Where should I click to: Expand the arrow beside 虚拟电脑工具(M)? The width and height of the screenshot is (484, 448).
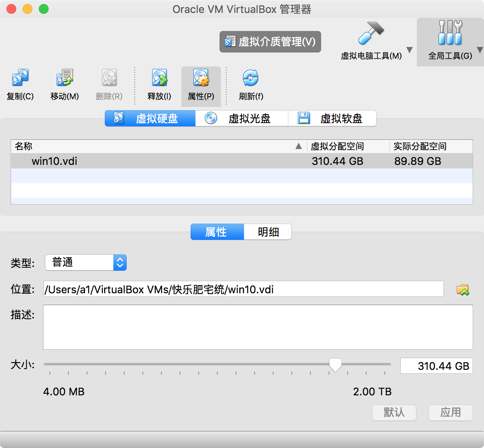410,50
